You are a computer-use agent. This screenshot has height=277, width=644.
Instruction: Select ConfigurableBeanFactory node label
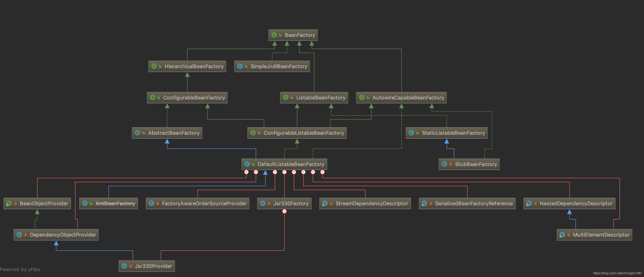point(194,98)
